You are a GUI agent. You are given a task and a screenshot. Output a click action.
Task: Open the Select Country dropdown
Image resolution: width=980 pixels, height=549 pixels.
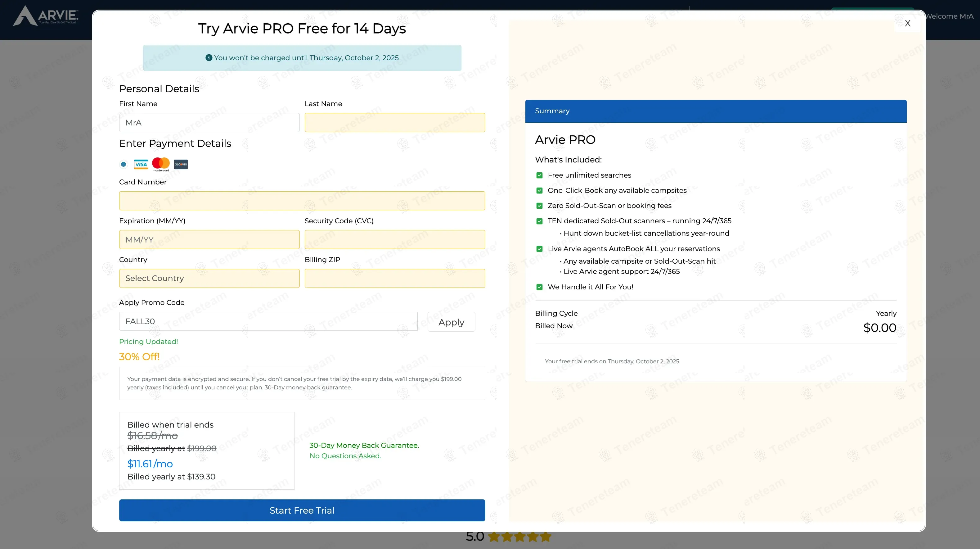point(209,278)
